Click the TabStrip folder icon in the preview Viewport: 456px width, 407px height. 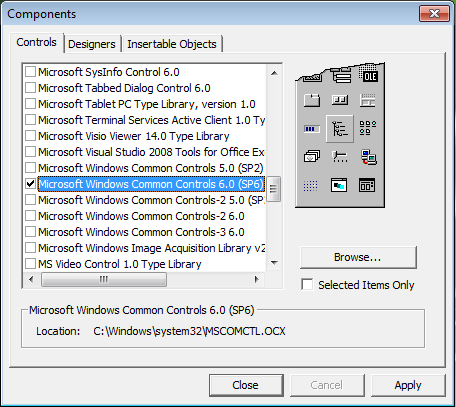[312, 100]
